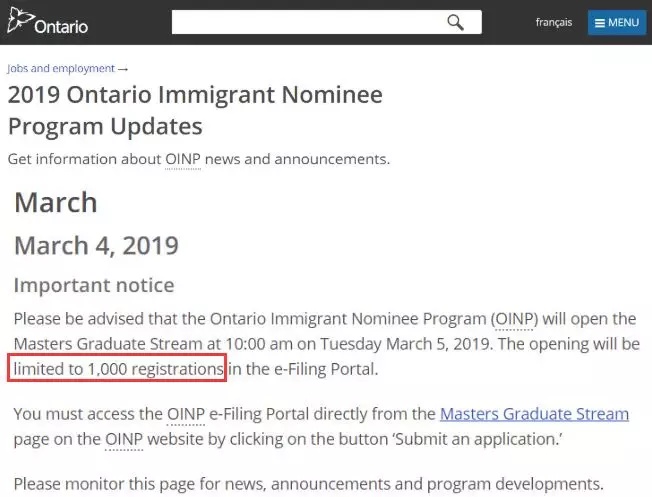Open the Masters Graduate Stream link
Screen dimensions: 652x497
click(x=534, y=414)
